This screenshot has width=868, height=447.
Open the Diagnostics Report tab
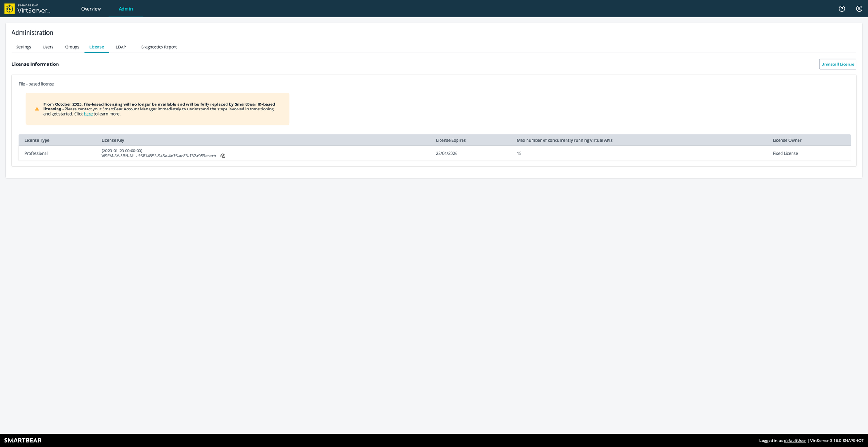159,47
